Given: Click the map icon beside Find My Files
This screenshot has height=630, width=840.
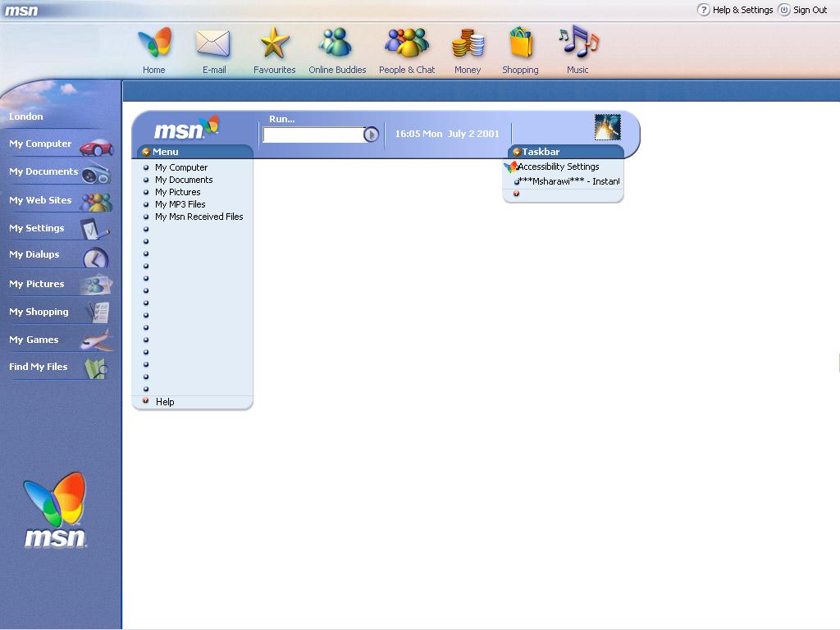Looking at the screenshot, I should click(97, 368).
